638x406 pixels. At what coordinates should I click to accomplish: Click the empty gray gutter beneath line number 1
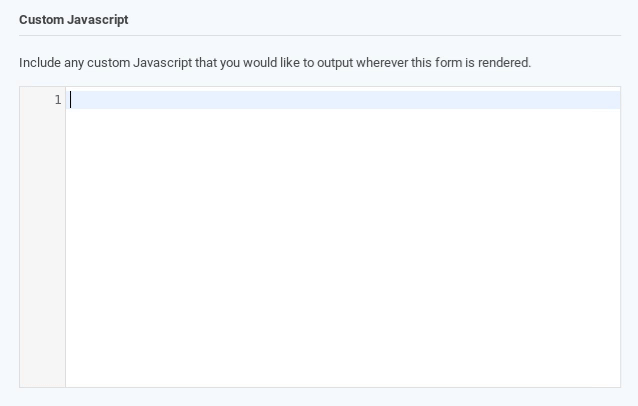42,248
